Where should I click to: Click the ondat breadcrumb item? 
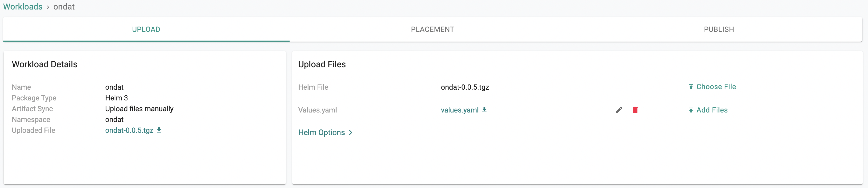[64, 7]
